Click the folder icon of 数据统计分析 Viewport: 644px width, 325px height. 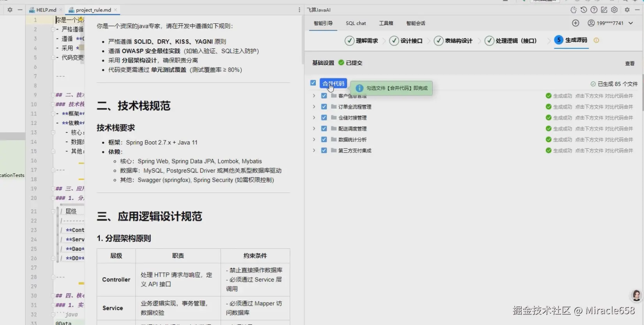point(334,139)
